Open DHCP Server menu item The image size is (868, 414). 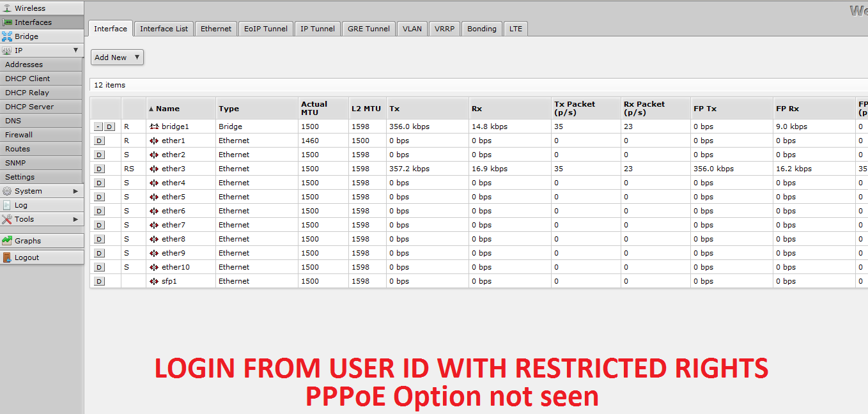click(42, 107)
